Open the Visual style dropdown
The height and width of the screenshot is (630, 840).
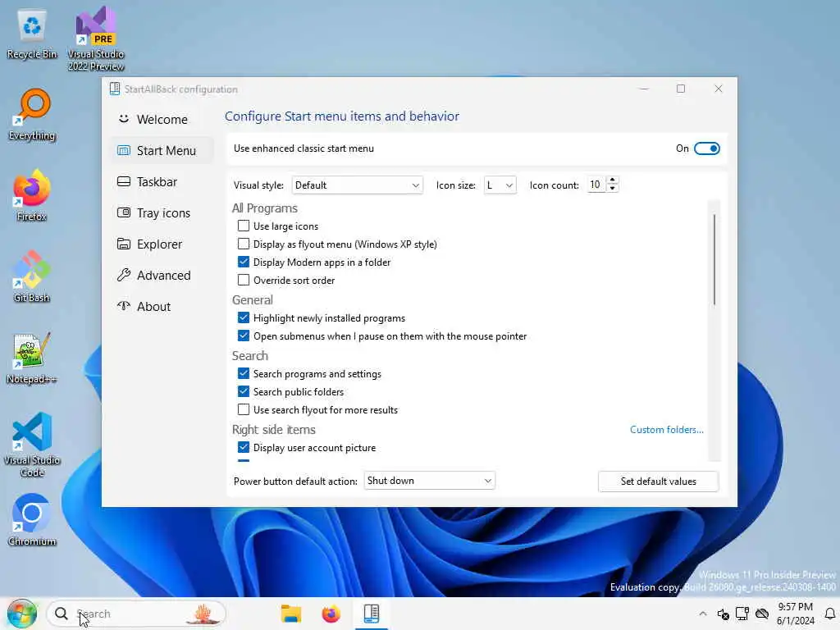pyautogui.click(x=358, y=185)
